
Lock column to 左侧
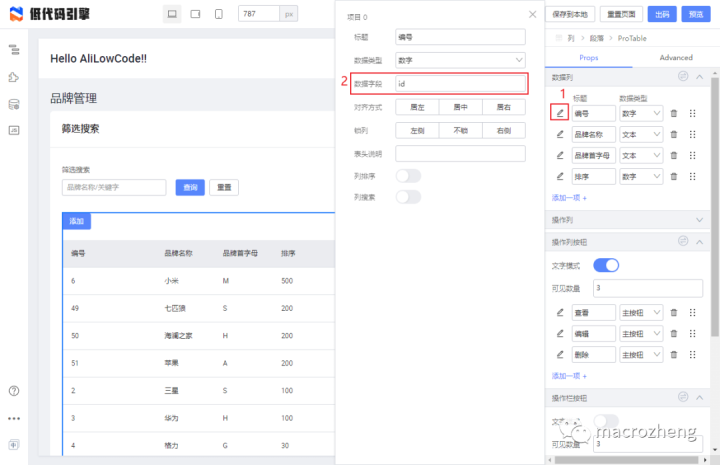point(417,130)
